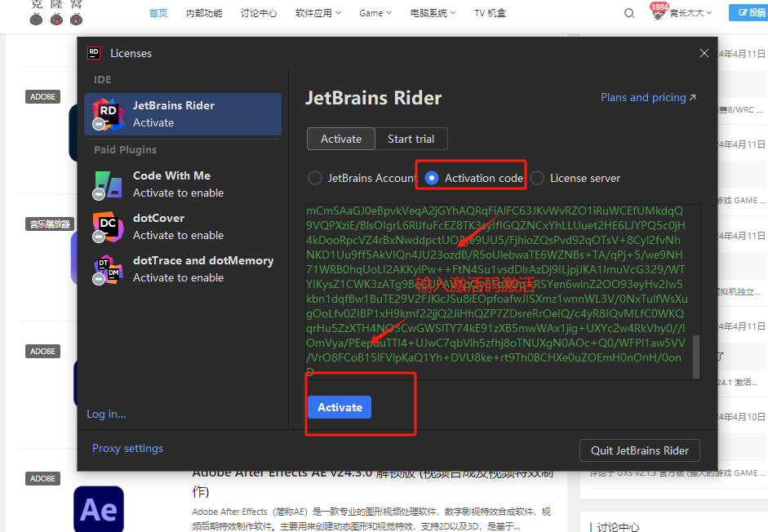Click Quit JetBrains Rider button
This screenshot has height=532, width=768.
(x=640, y=450)
